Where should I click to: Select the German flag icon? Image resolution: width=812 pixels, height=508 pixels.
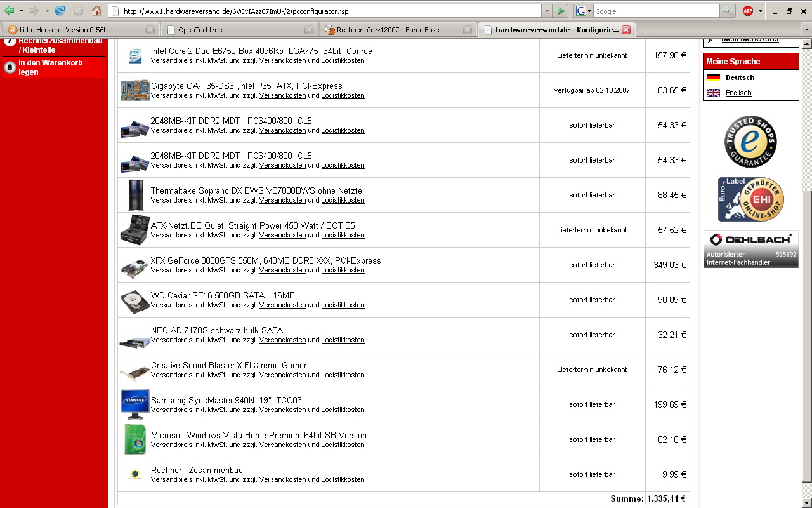[x=713, y=77]
